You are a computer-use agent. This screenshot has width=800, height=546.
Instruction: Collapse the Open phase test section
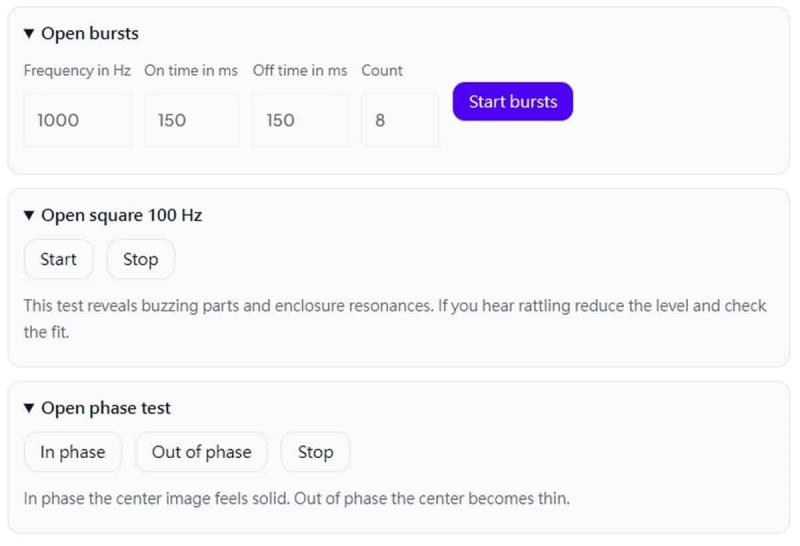coord(29,409)
